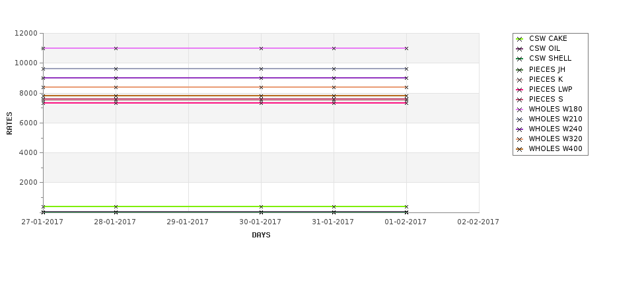
Task: Select the PIECES S legend label
Action: coord(546,100)
